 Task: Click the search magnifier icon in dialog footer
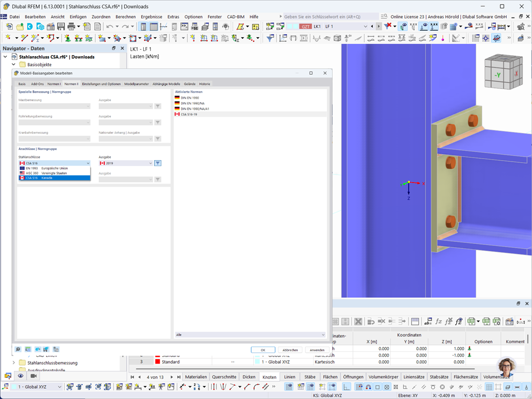[x=18, y=349]
